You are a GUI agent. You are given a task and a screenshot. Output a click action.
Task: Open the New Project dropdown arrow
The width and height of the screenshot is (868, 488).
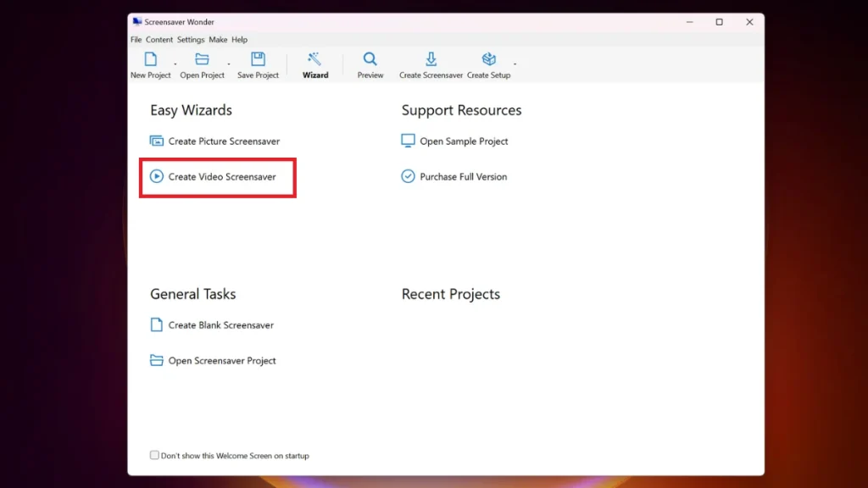[175, 64]
